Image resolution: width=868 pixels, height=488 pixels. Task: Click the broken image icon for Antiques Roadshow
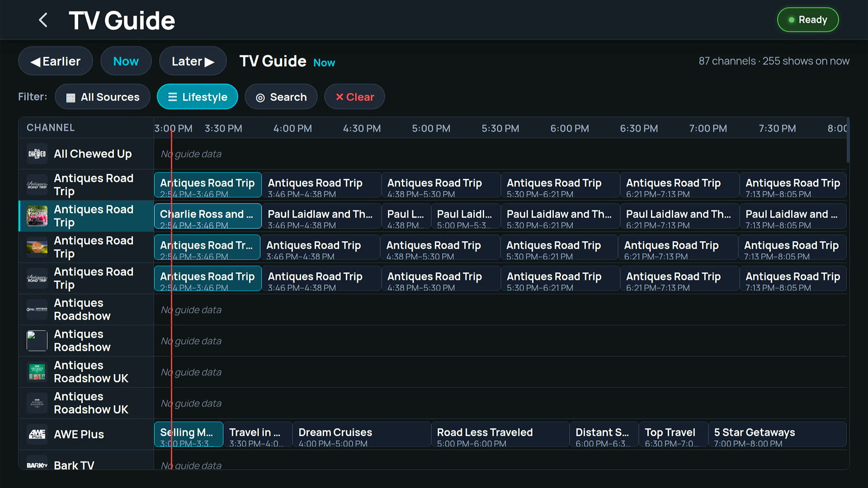tap(37, 341)
